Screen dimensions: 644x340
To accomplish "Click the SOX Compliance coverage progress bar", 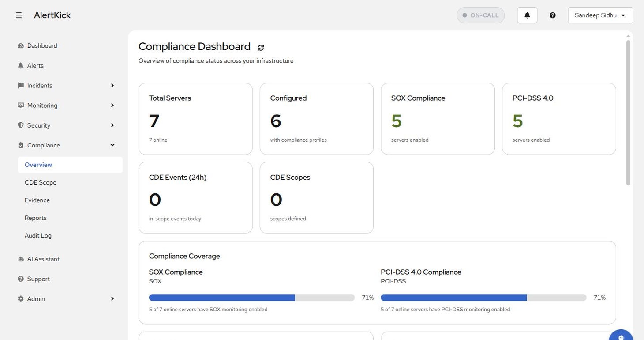I will pos(252,298).
